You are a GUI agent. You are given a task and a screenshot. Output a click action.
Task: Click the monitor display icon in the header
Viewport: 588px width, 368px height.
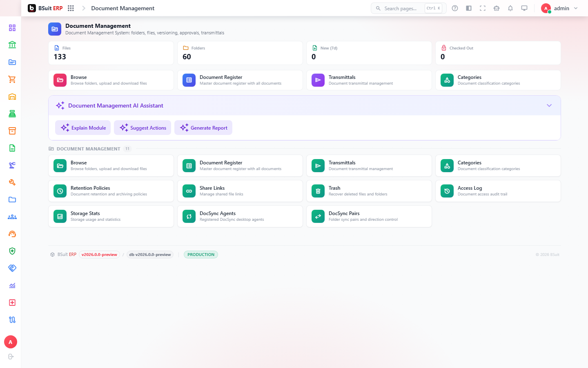[524, 8]
